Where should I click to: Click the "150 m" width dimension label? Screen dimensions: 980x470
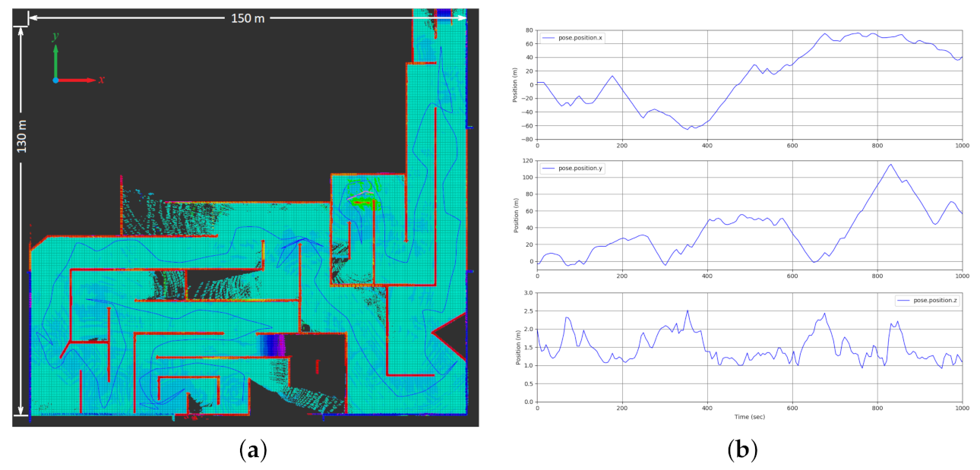248,17
